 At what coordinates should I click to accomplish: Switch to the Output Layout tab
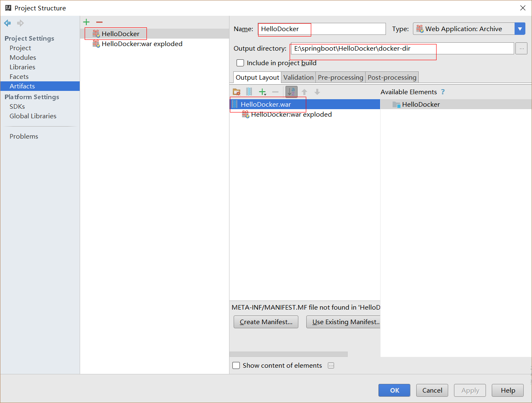(257, 77)
